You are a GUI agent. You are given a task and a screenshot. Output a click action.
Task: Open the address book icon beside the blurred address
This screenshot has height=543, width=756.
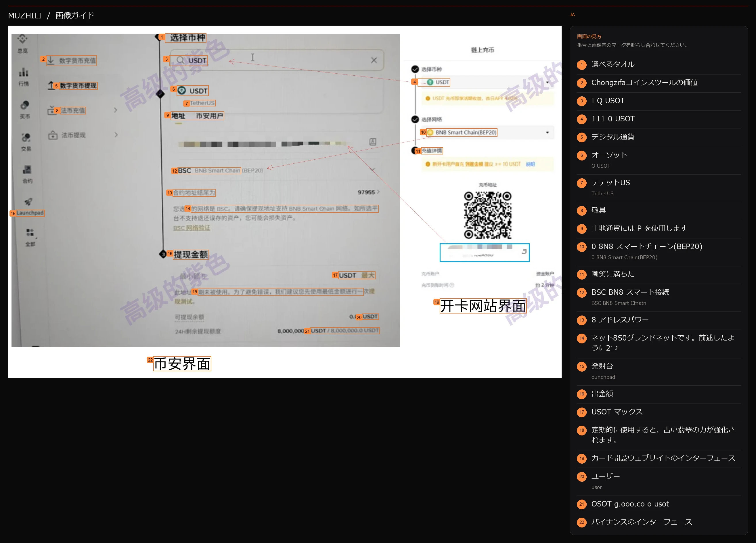pos(373,142)
